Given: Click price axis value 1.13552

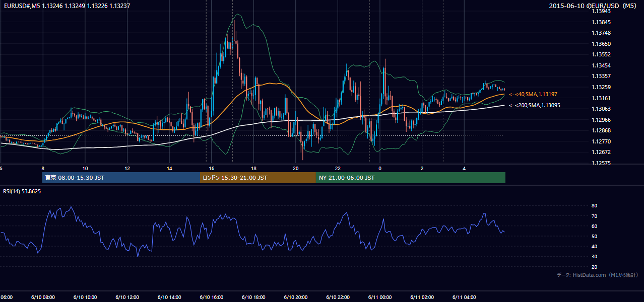Looking at the screenshot, I should click(x=602, y=54).
